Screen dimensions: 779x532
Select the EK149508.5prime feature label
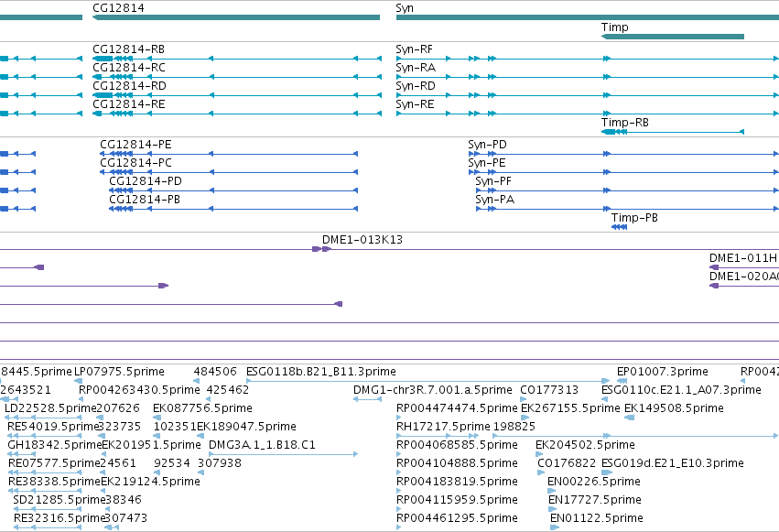click(674, 408)
